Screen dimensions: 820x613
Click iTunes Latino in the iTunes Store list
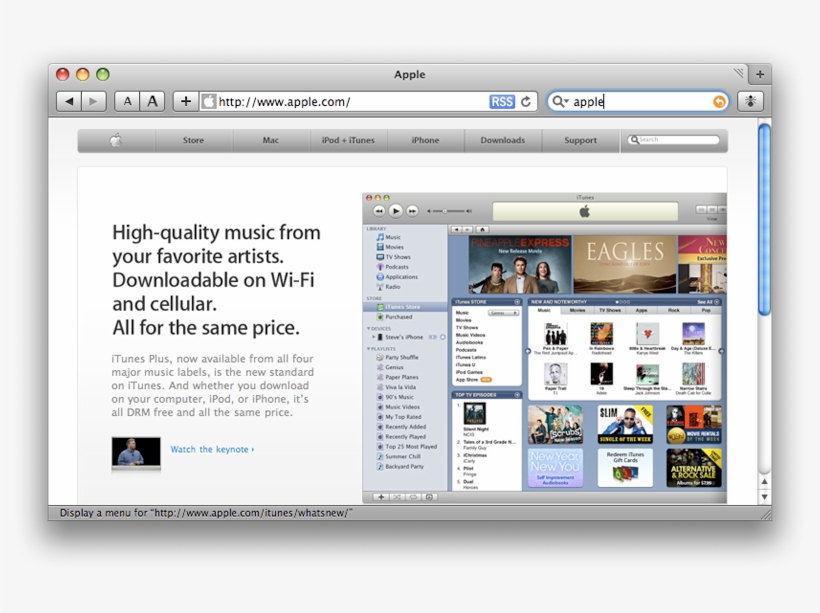471,357
